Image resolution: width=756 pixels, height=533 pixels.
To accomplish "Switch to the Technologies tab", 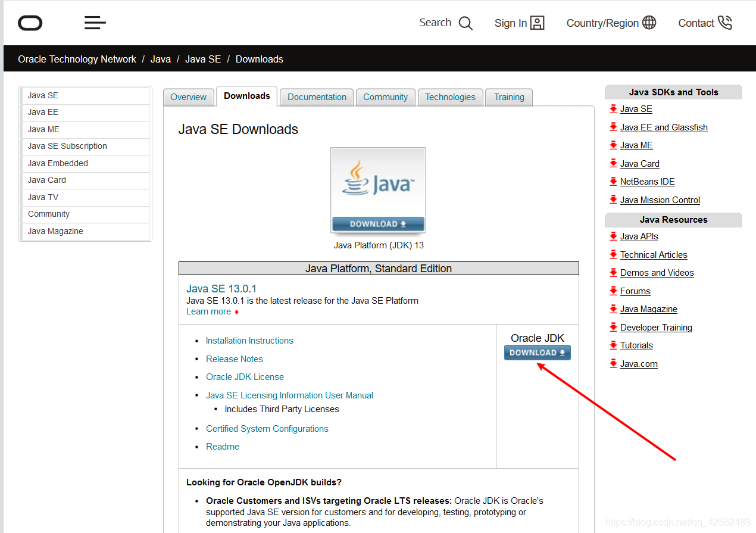I will click(450, 97).
